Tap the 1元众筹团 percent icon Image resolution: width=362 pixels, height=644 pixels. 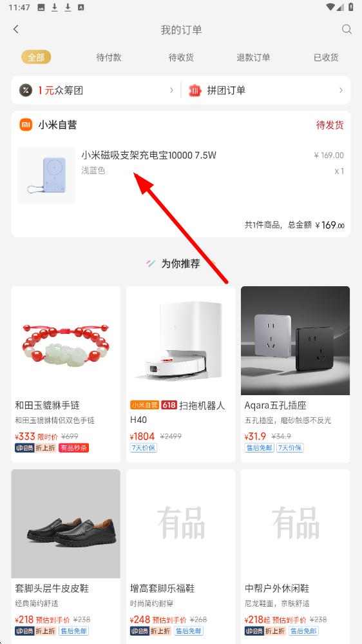pos(26,90)
